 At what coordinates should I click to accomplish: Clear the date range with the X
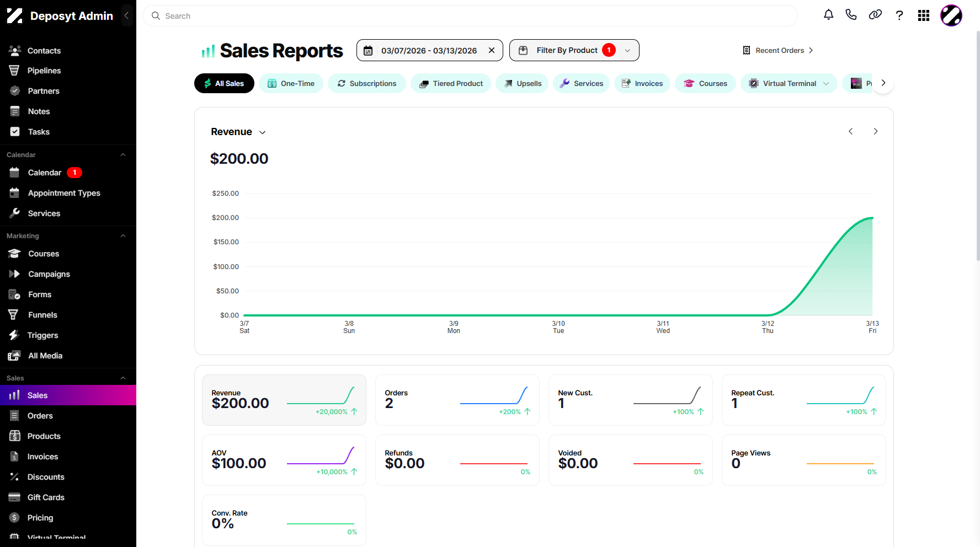tap(492, 50)
